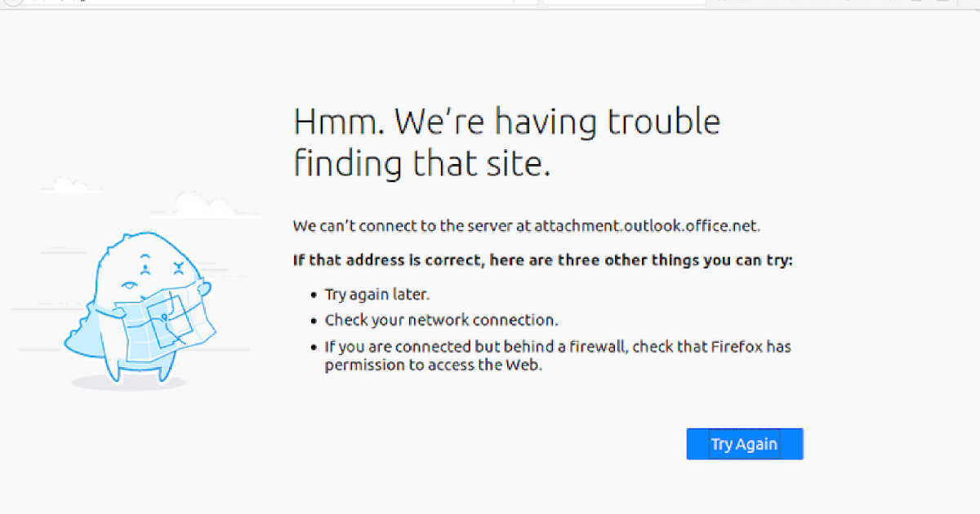Screen dimensions: 980x514
Task: Focus the browser search box at top
Action: (x=625, y=2)
